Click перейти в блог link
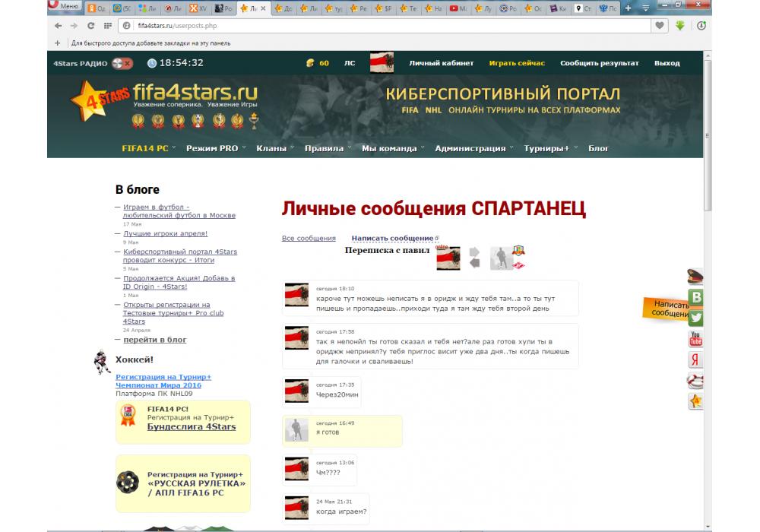Image resolution: width=760 pixels, height=532 pixels. coord(155,340)
